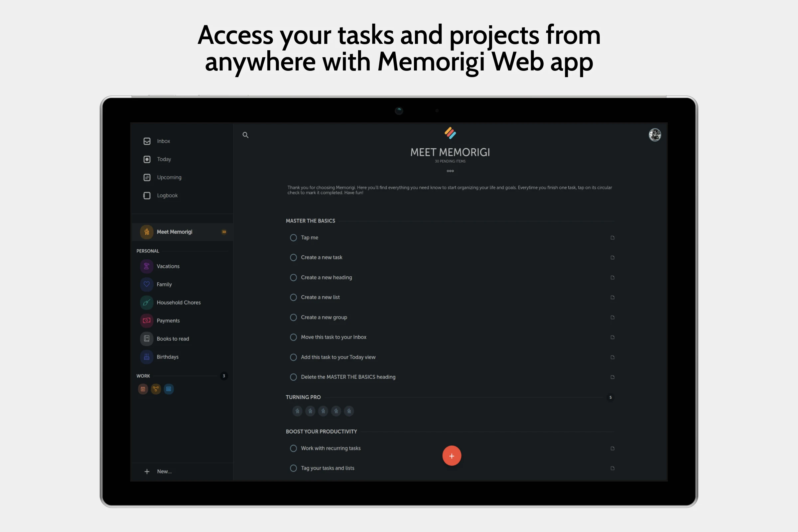The image size is (798, 532).
Task: Open the Birthdays cake icon
Action: pyautogui.click(x=147, y=357)
